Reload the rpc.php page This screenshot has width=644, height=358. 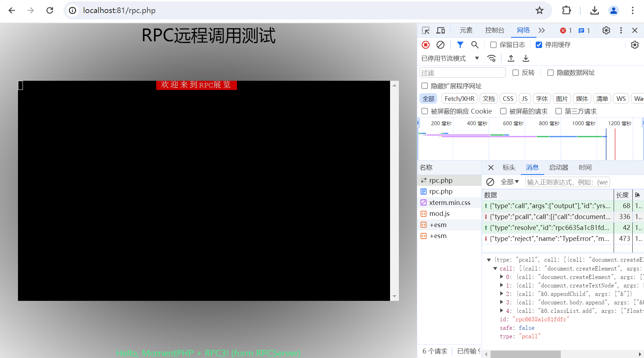(x=50, y=11)
